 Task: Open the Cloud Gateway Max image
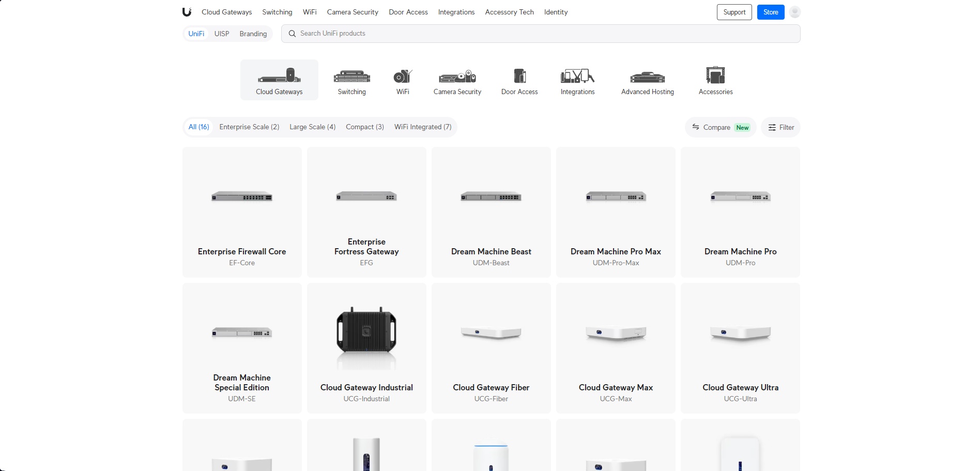[616, 333]
